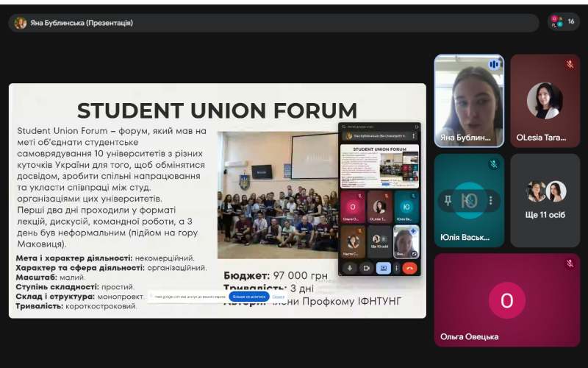
Task: Toggle camera in the picture-in-picture Meet window
Action: (366, 268)
